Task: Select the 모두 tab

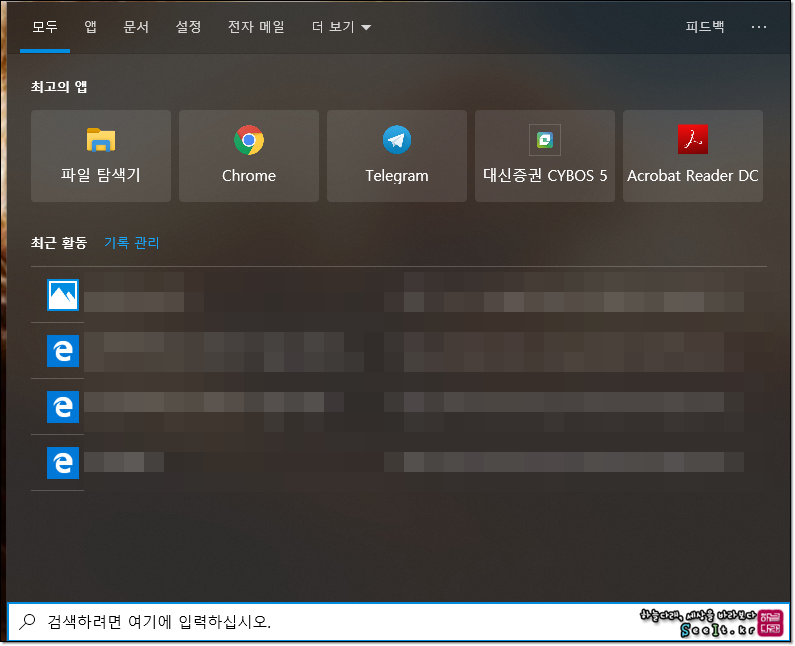Action: click(x=45, y=27)
